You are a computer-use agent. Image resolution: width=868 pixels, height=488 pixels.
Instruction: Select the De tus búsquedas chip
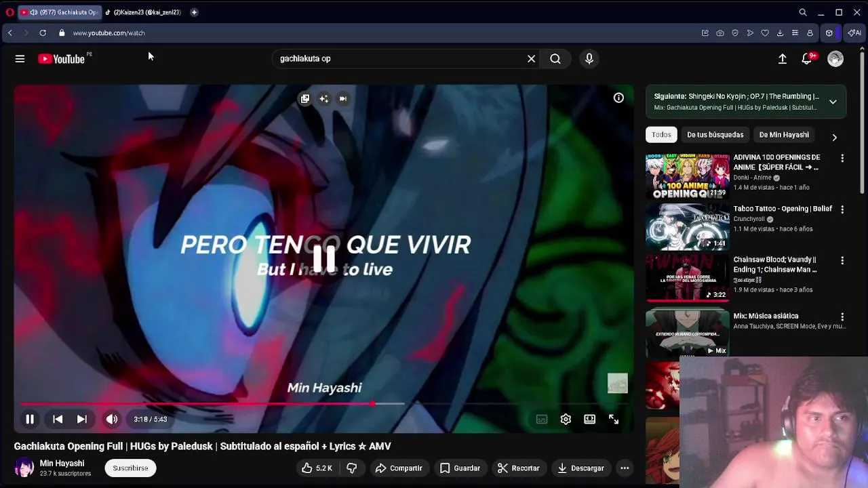pyautogui.click(x=715, y=135)
